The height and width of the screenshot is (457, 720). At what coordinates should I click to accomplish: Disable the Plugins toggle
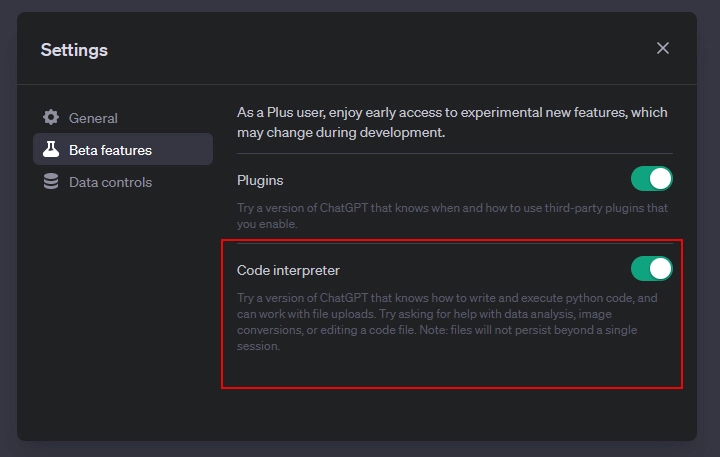click(652, 179)
